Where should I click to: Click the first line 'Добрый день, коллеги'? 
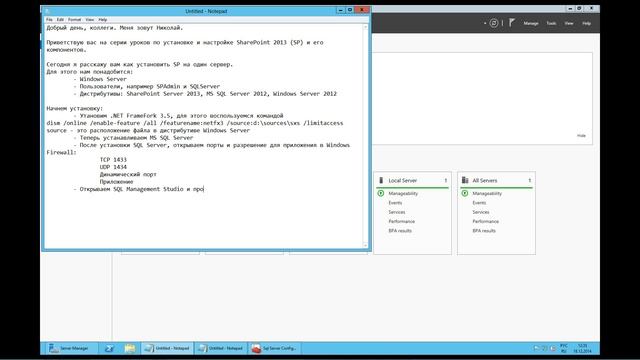pyautogui.click(x=115, y=28)
